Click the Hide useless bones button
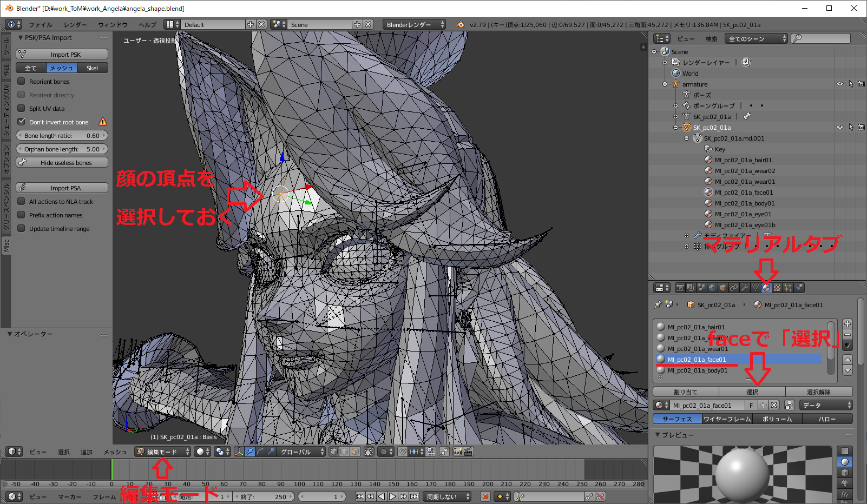Viewport: 867px width, 504px height. click(62, 162)
